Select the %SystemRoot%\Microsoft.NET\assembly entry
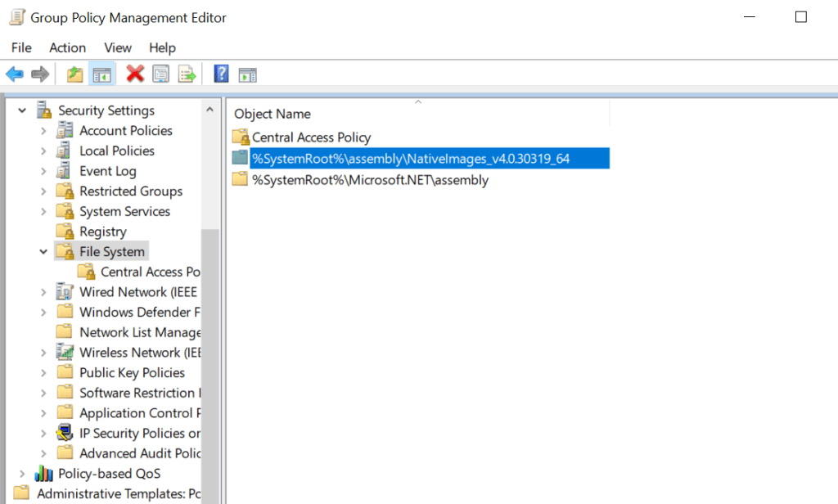The image size is (838, 504). tap(370, 180)
